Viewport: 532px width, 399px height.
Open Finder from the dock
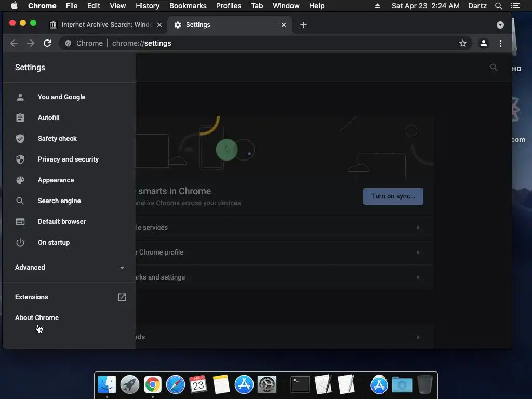[107, 384]
